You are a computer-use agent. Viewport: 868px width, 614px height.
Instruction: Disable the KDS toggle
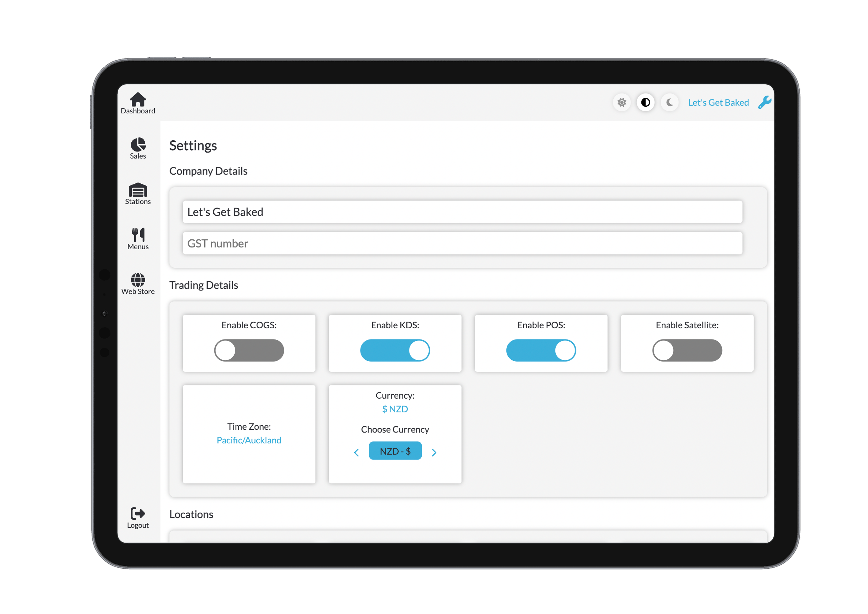395,350
